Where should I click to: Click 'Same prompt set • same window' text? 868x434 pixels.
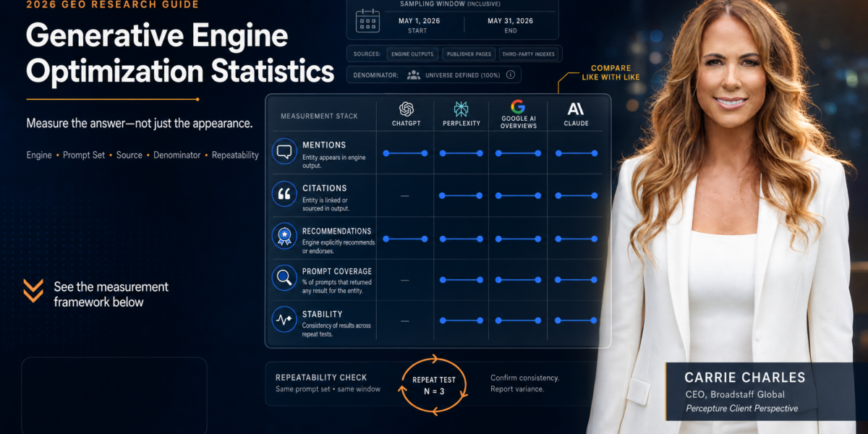pyautogui.click(x=328, y=389)
